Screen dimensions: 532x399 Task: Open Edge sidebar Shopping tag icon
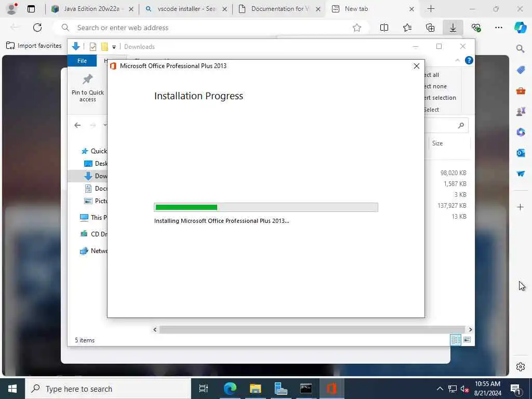(521, 70)
